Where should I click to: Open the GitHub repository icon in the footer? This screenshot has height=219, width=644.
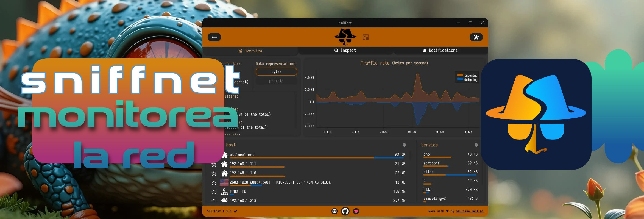pyautogui.click(x=345, y=211)
